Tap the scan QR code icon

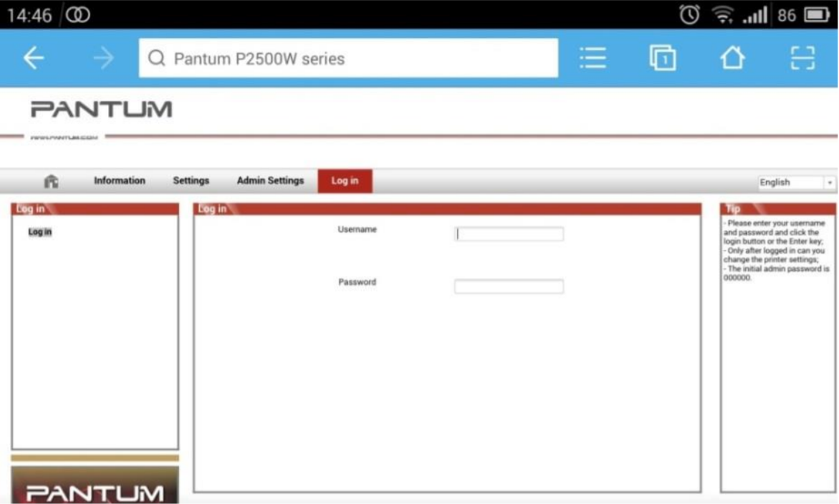[802, 59]
